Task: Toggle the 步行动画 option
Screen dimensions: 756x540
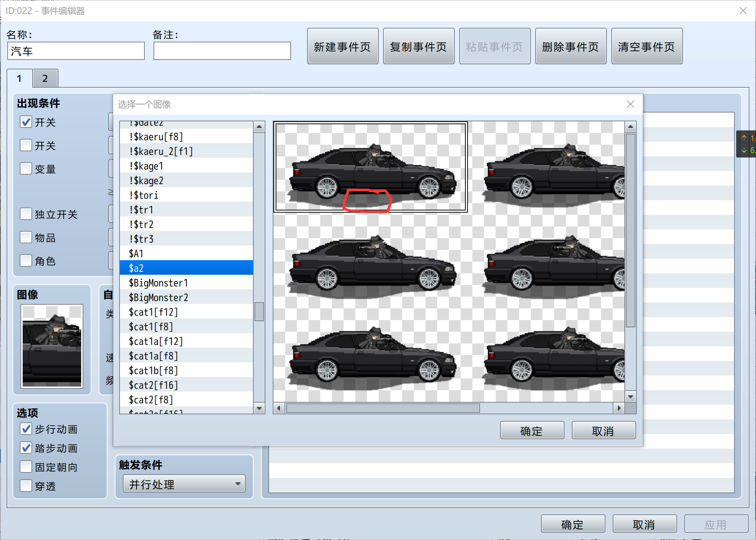Action: [x=26, y=429]
